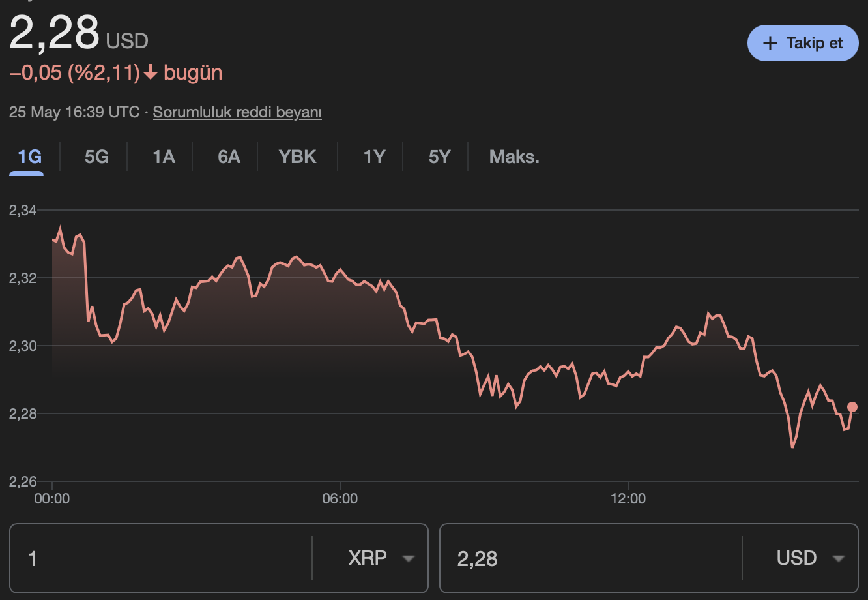Open the XRP currency dropdown
The width and height of the screenshot is (868, 600).
pos(381,558)
